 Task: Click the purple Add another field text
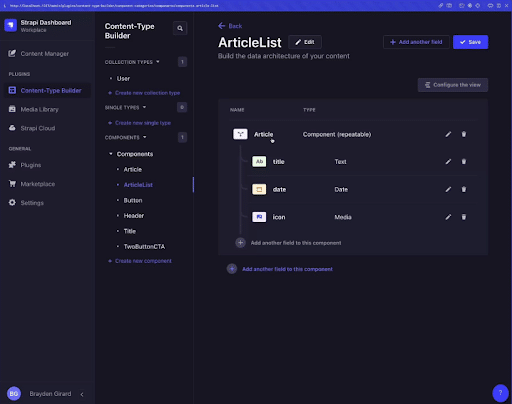pos(287,269)
